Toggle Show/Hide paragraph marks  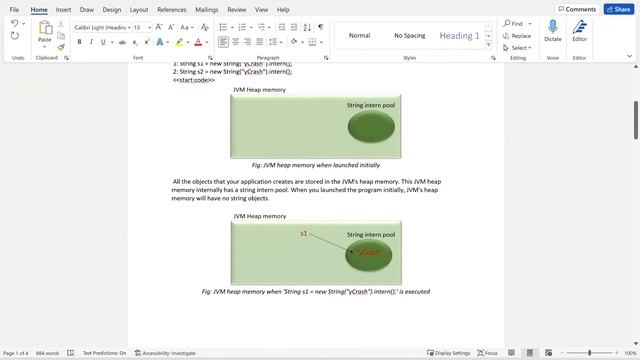321,27
